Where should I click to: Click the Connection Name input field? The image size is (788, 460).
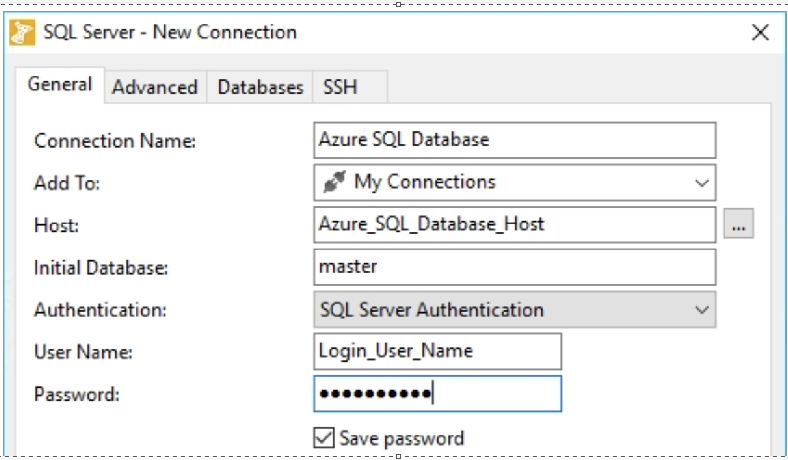[x=515, y=140]
